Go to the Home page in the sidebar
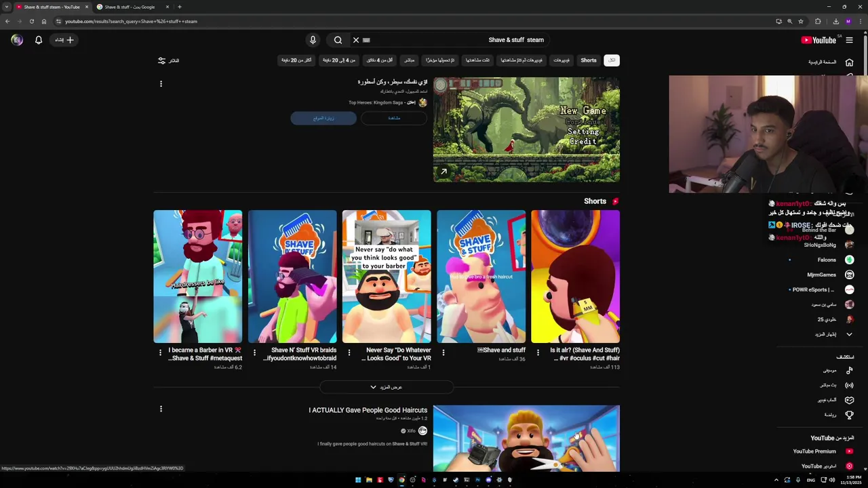The width and height of the screenshot is (868, 488). [829, 62]
